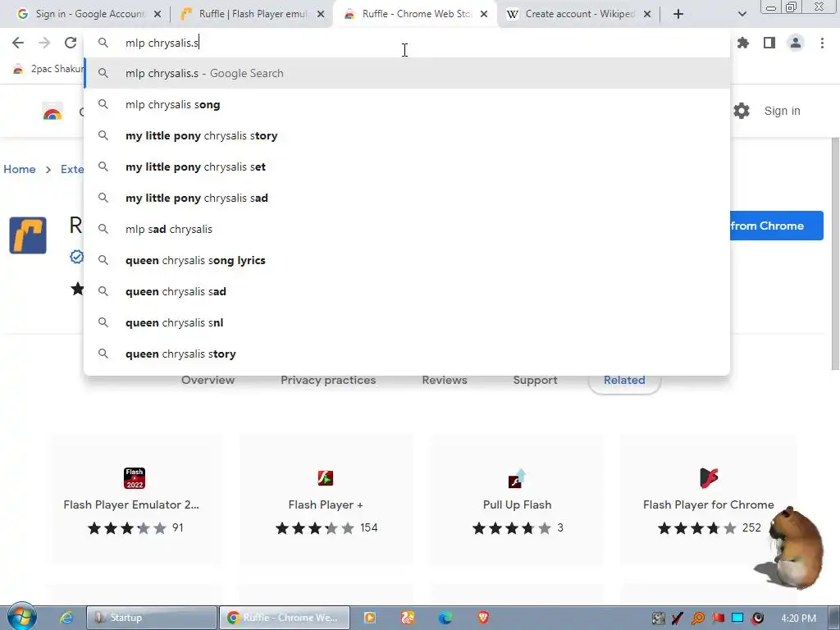Click the Remove from Chrome button
The height and width of the screenshot is (630, 840).
[x=776, y=226]
